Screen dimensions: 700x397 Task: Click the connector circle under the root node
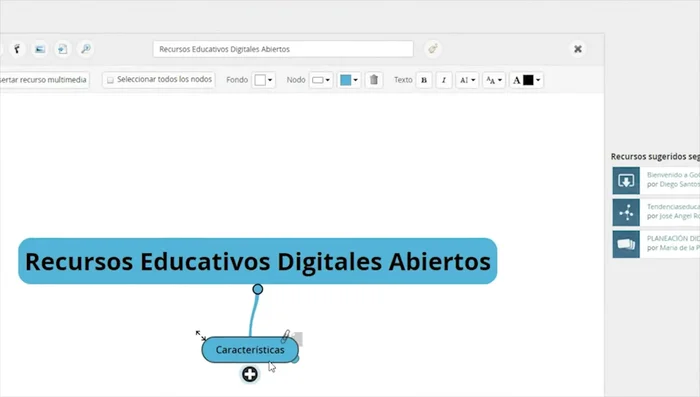tap(258, 289)
